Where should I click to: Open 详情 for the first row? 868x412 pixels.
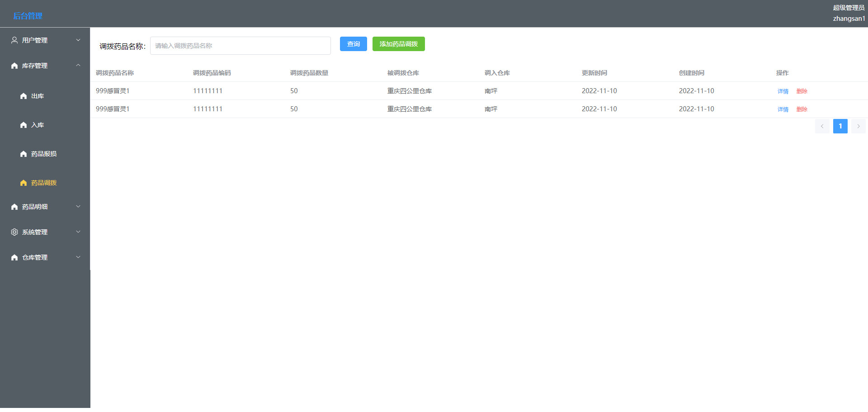783,91
